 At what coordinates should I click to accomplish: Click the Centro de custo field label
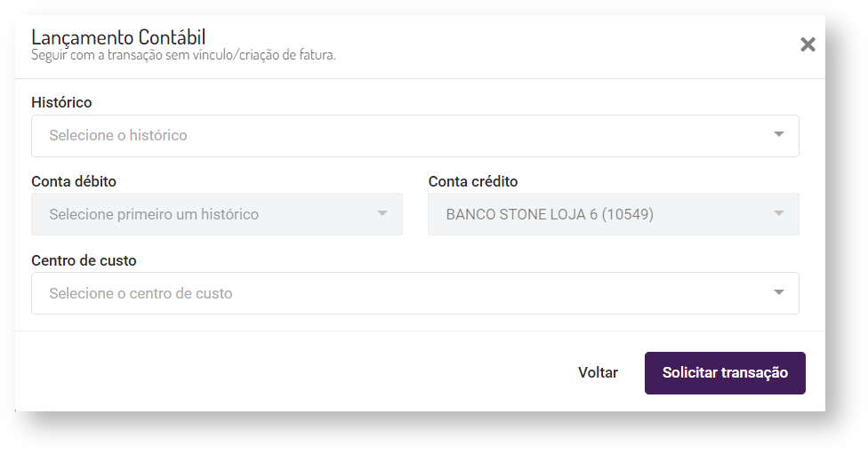coord(84,260)
